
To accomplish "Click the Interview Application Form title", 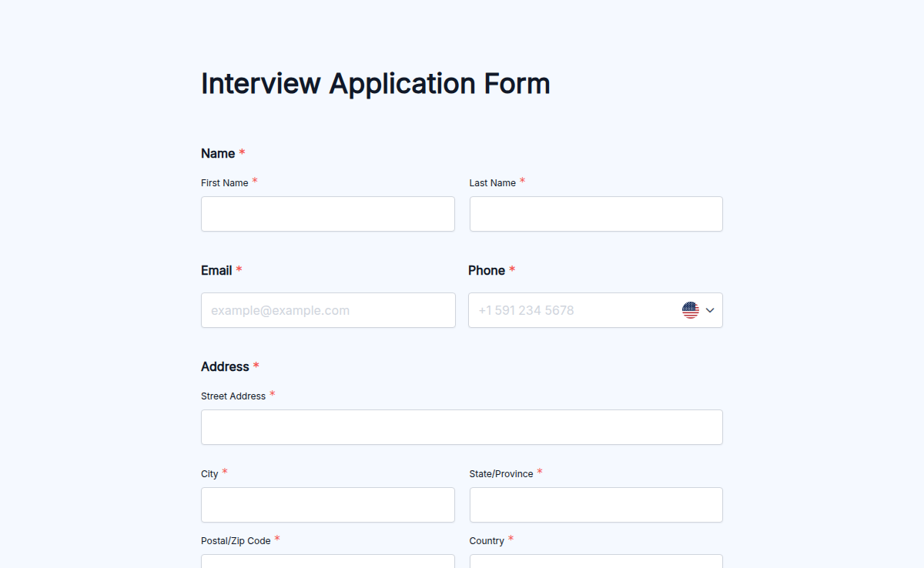I will click(x=375, y=83).
